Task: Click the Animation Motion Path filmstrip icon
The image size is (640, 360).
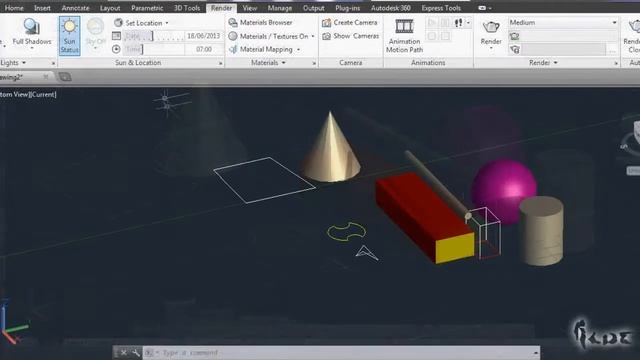Action: coord(404,27)
